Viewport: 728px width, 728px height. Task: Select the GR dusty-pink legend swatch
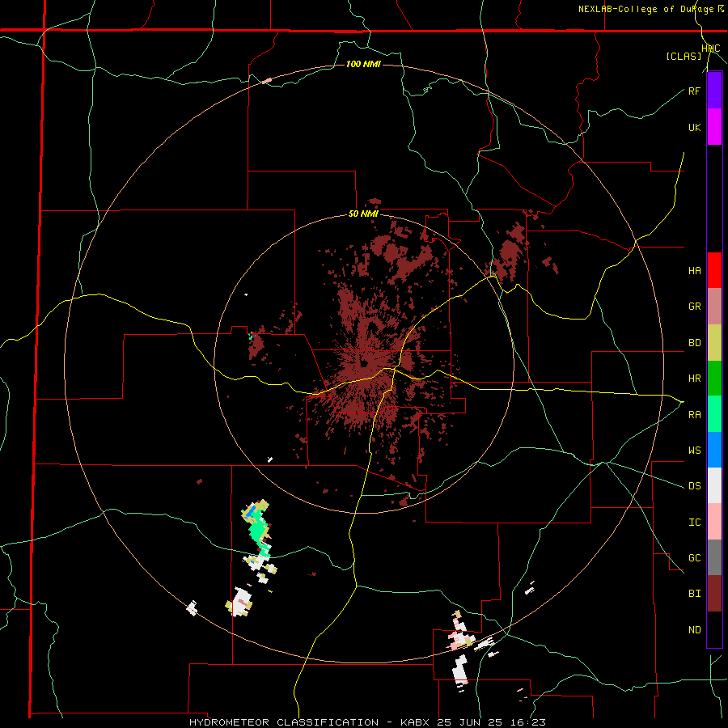click(714, 306)
